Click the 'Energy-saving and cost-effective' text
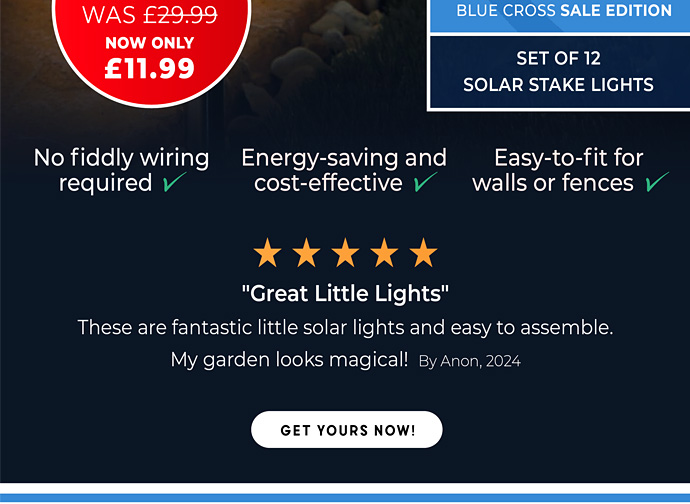 tap(343, 170)
